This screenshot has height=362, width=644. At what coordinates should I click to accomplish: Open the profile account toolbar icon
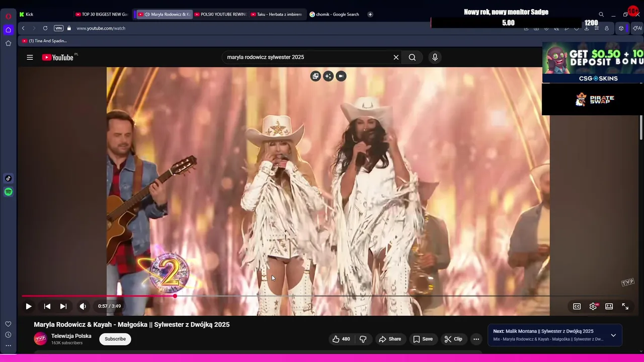click(607, 28)
